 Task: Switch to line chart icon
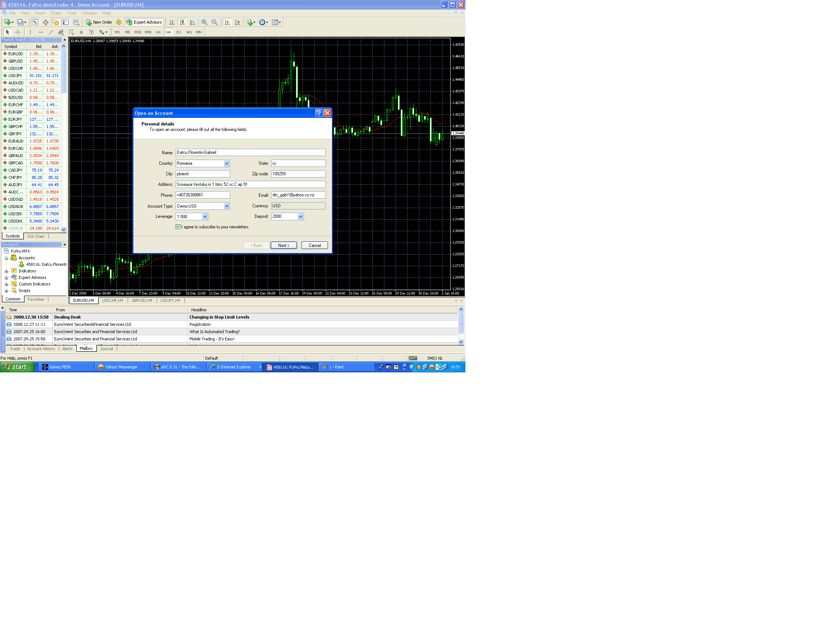(x=192, y=23)
